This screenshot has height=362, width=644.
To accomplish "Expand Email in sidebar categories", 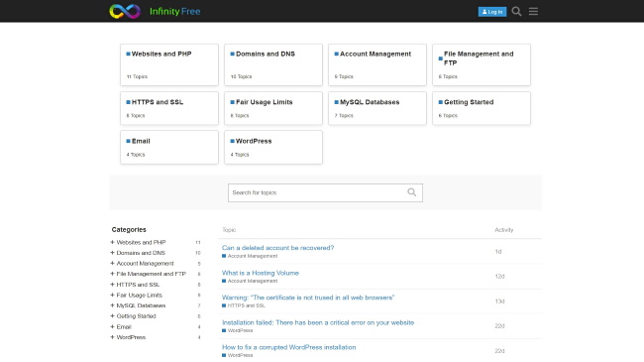I will pyautogui.click(x=112, y=326).
